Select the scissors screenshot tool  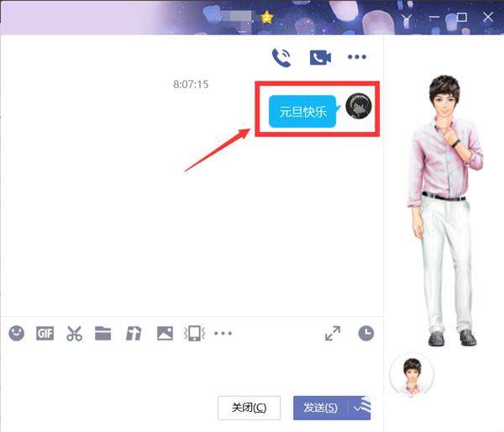point(74,334)
